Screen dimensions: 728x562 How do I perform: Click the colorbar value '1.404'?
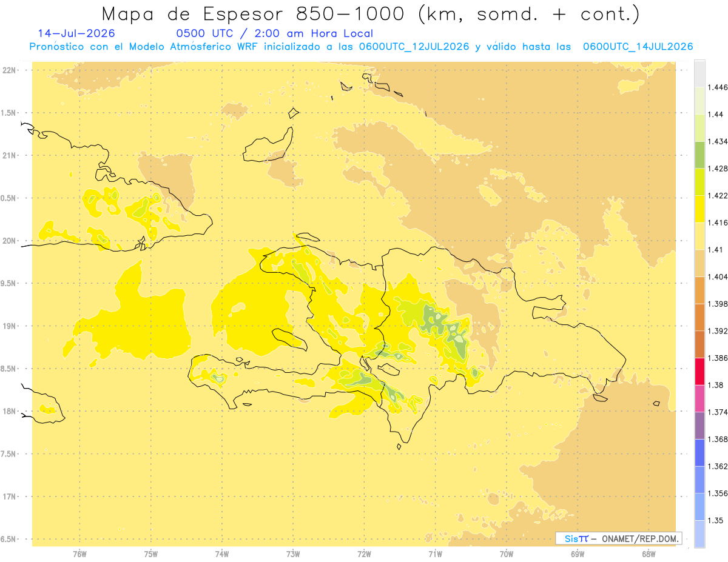tap(718, 277)
